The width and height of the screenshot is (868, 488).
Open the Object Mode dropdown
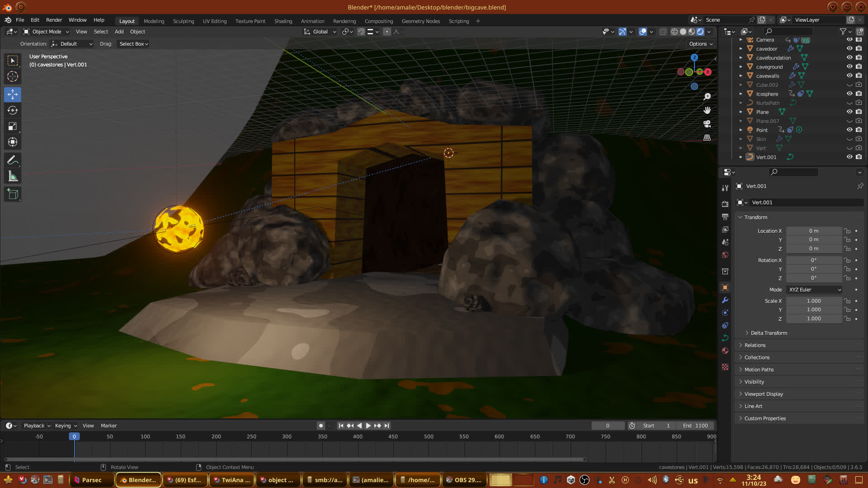[46, 32]
